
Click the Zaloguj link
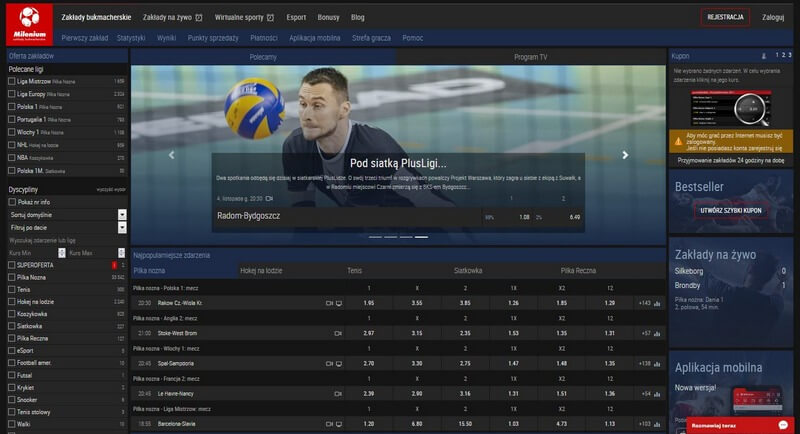[773, 17]
